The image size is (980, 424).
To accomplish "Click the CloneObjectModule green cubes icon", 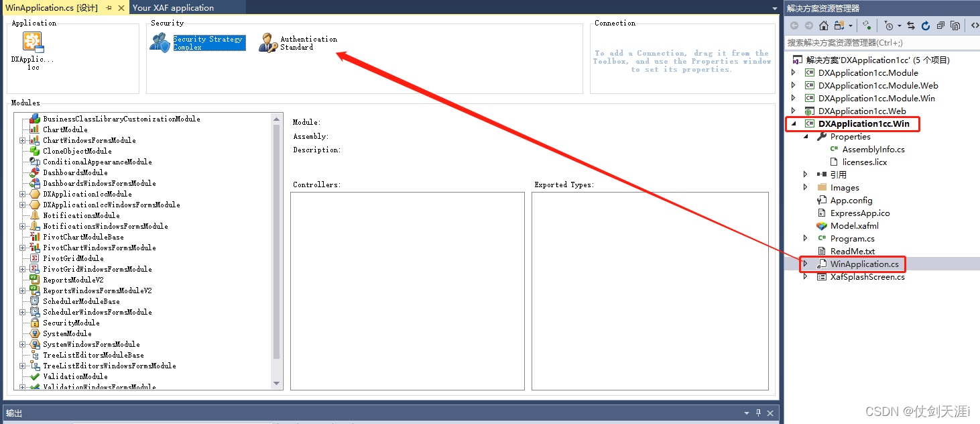I will [x=34, y=151].
